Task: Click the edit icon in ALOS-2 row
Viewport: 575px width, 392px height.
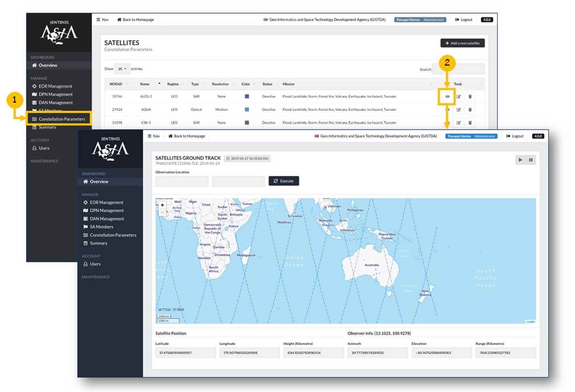Action: (x=458, y=97)
